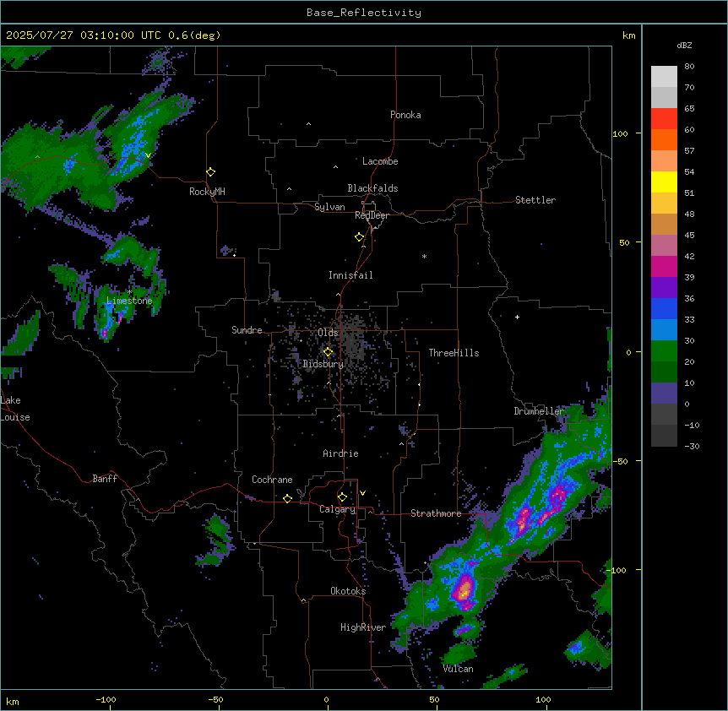The image size is (728, 711).
Task: Click the -100 tick on bottom km axis
Action: (106, 699)
